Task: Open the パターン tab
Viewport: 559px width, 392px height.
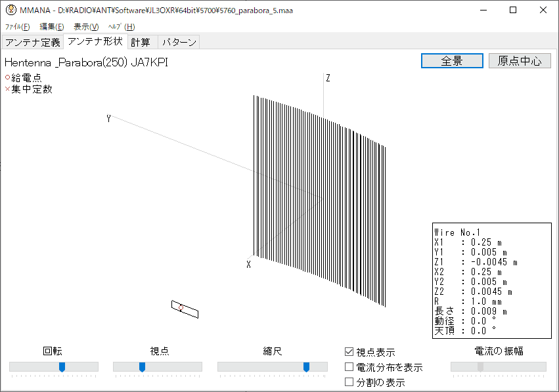Action: pos(179,43)
